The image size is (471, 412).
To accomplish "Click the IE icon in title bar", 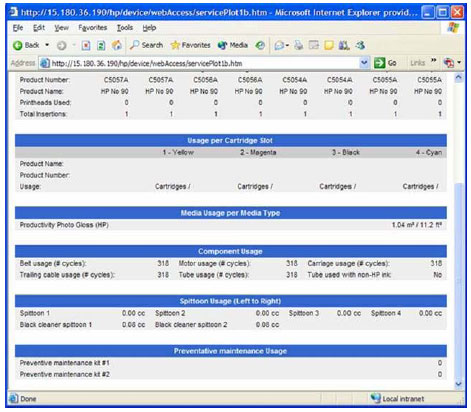I will coord(13,12).
